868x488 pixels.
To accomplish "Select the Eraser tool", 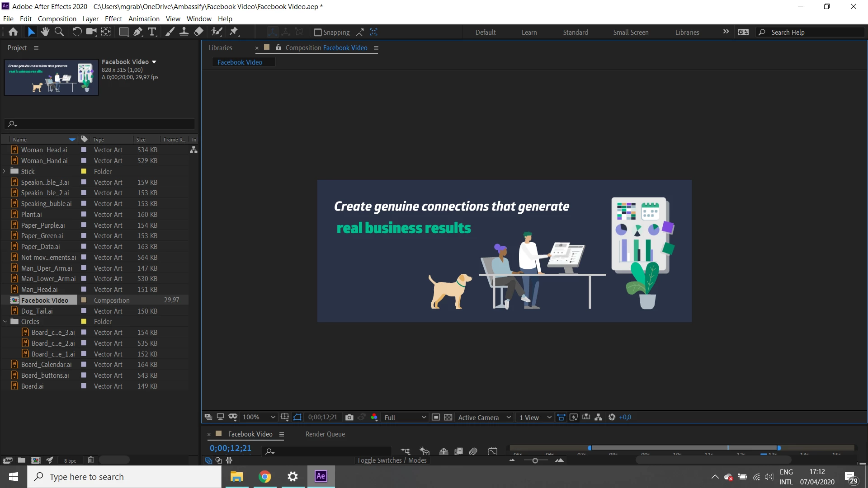I will (x=198, y=32).
